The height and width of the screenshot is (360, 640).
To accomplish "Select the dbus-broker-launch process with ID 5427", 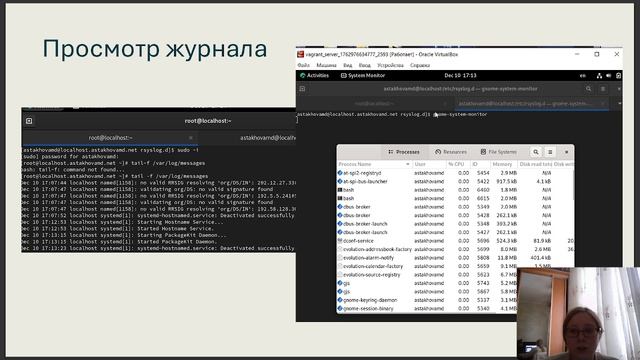I will click(x=455, y=232).
